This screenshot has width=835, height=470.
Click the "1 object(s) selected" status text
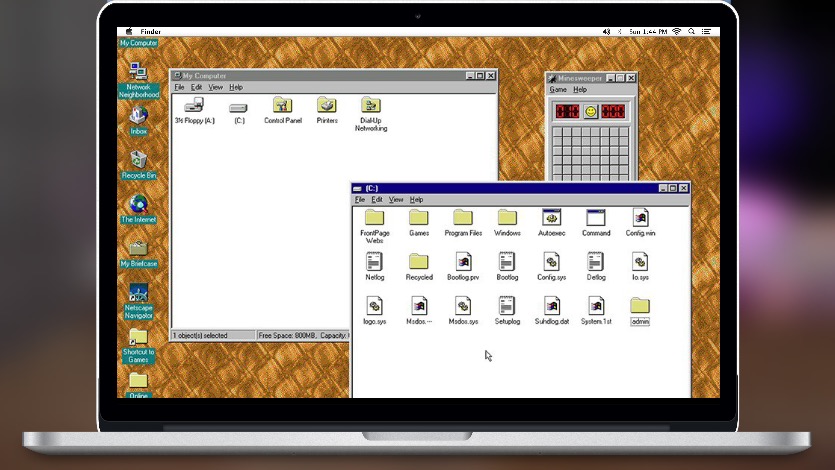(x=200, y=335)
